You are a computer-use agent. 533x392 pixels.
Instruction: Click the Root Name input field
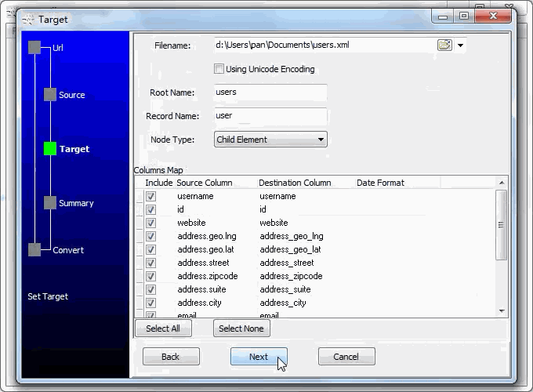270,93
